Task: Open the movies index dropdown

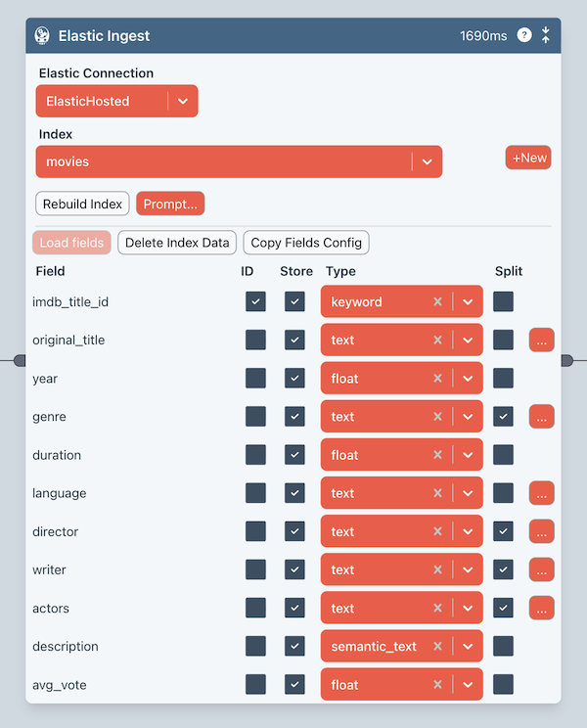Action: [x=427, y=161]
